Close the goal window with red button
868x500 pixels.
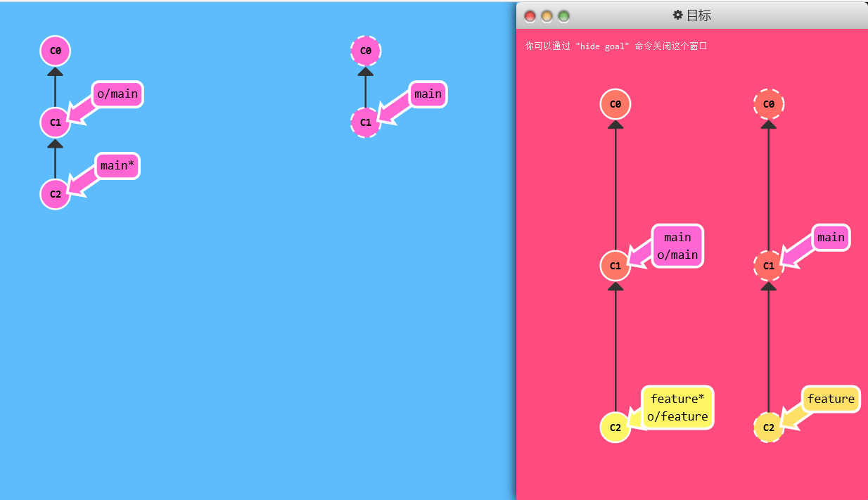click(530, 15)
